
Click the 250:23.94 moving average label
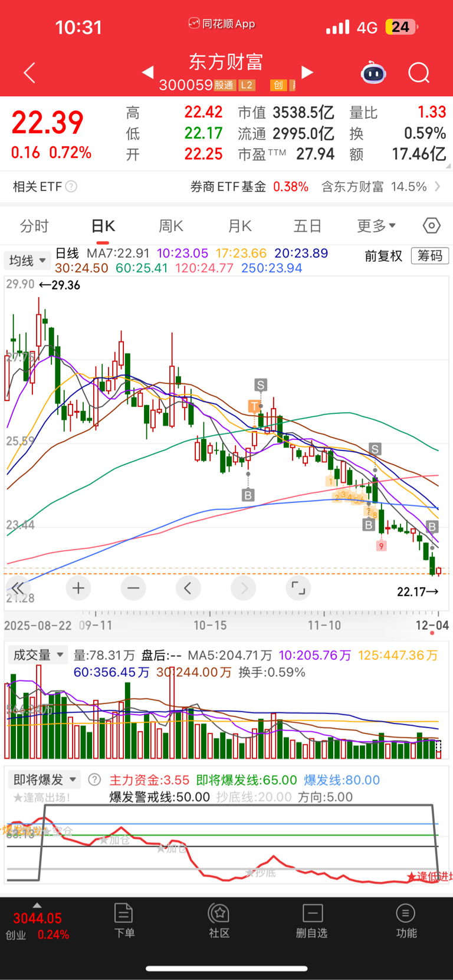coord(271,268)
